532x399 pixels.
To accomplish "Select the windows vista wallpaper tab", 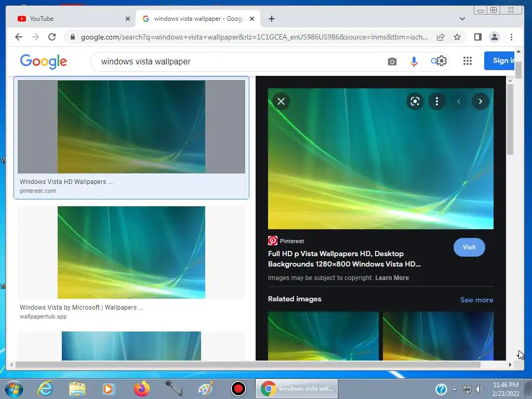I will (198, 19).
